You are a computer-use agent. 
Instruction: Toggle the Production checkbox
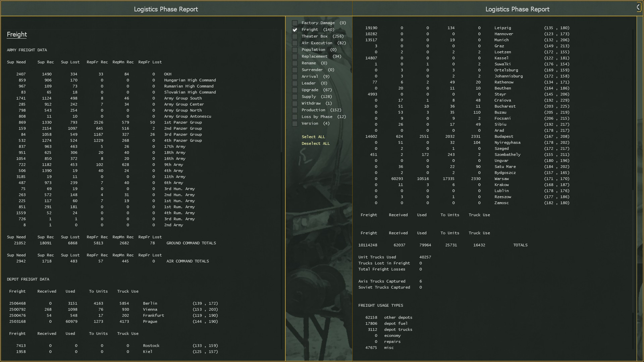[295, 110]
